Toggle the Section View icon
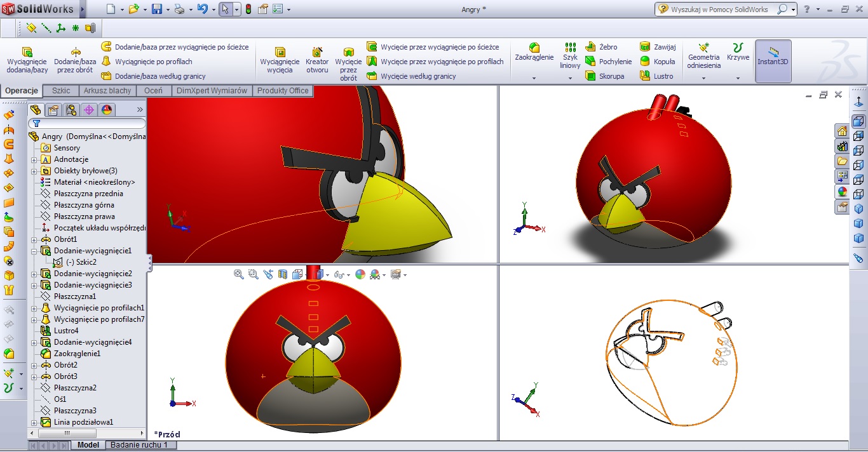The width and height of the screenshot is (868, 452). [283, 274]
